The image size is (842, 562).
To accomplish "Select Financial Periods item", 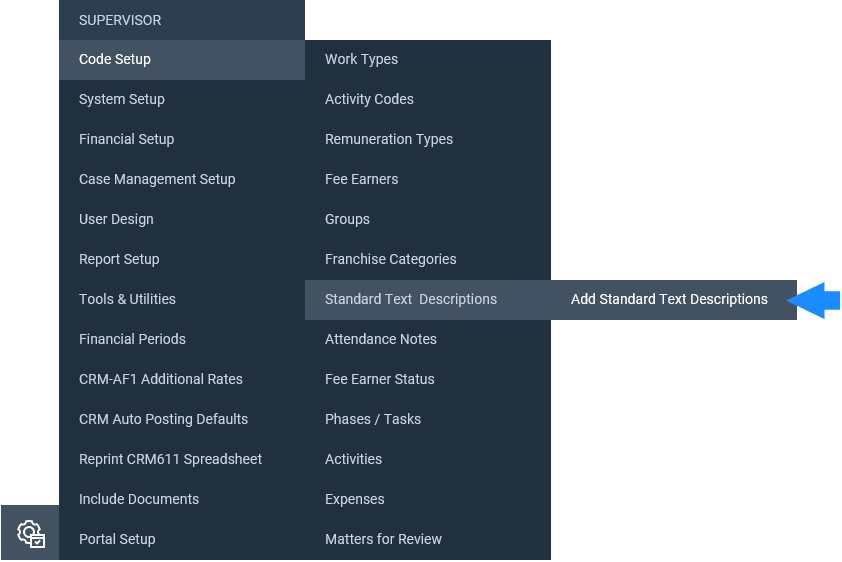I will pyautogui.click(x=182, y=339).
